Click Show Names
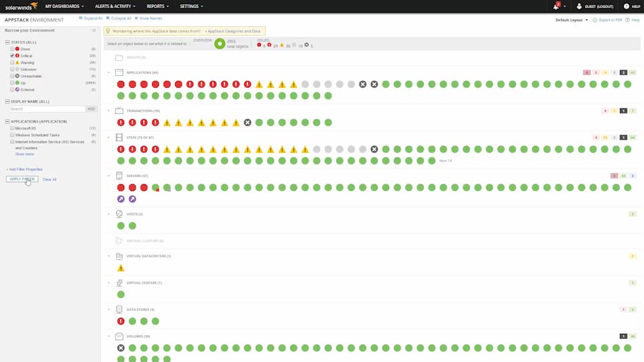 [149, 18]
